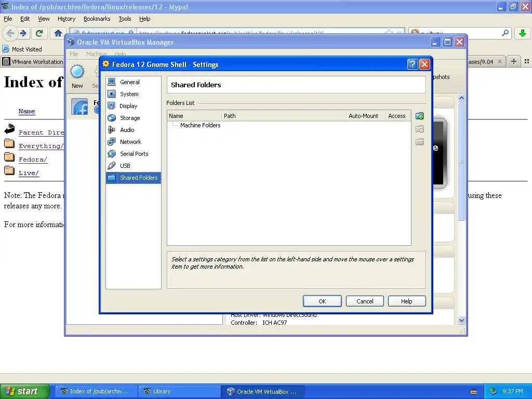Image resolution: width=532 pixels, height=399 pixels.
Task: Click the language bar keyboard icon in tray
Action: click(x=474, y=392)
